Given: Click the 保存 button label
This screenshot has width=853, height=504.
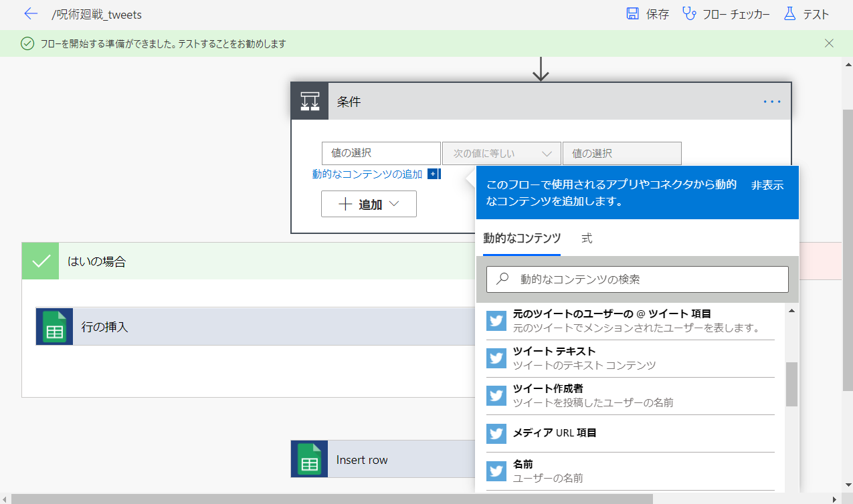Looking at the screenshot, I should point(658,14).
